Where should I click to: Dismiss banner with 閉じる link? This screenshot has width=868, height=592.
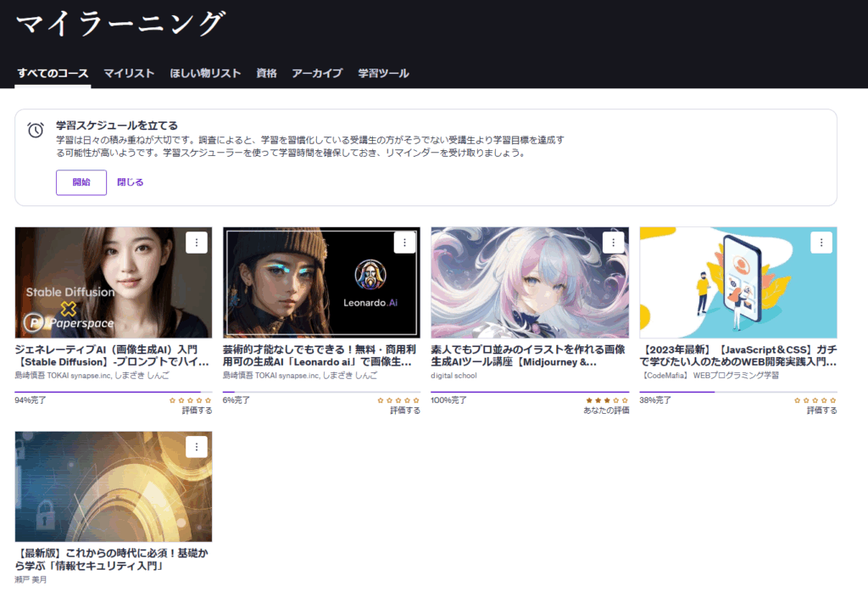(130, 182)
